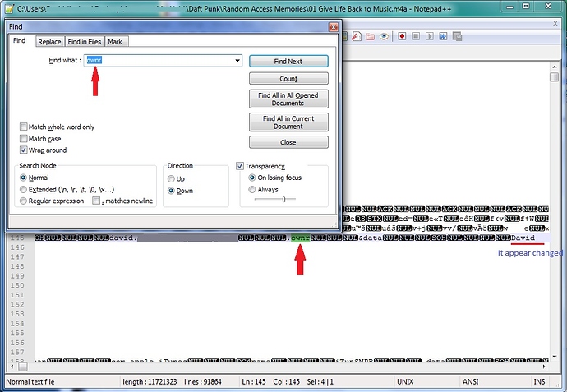Click line number 146 in margin
This screenshot has width=567, height=392.
click(x=17, y=247)
